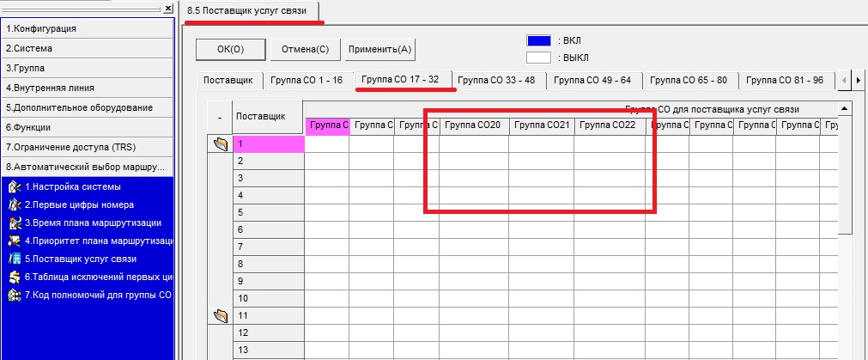Screen dimensions: 868x360
Task: Expand 1.Конфигурация menu section
Action: pos(88,29)
